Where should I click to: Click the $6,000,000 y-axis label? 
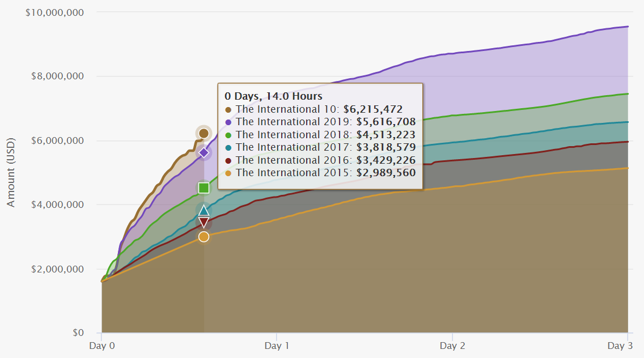(57, 140)
